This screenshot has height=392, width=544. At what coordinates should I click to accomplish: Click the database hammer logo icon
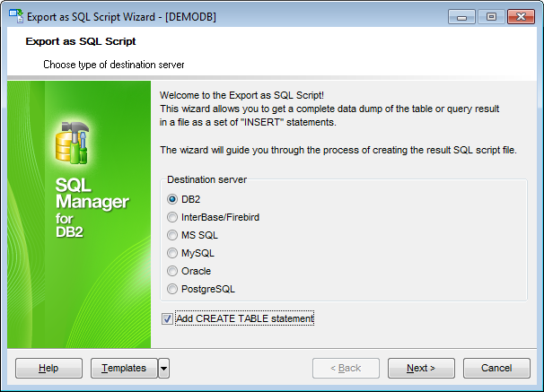pyautogui.click(x=72, y=143)
